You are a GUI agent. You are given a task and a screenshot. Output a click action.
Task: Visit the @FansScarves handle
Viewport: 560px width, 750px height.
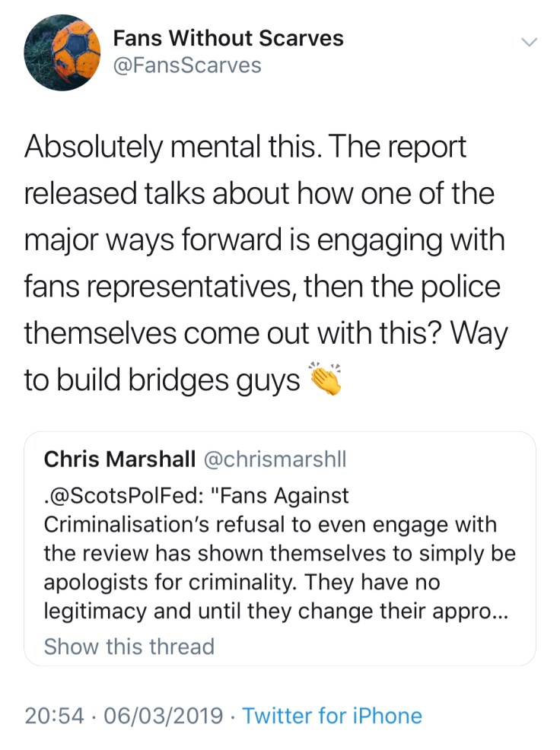click(186, 66)
